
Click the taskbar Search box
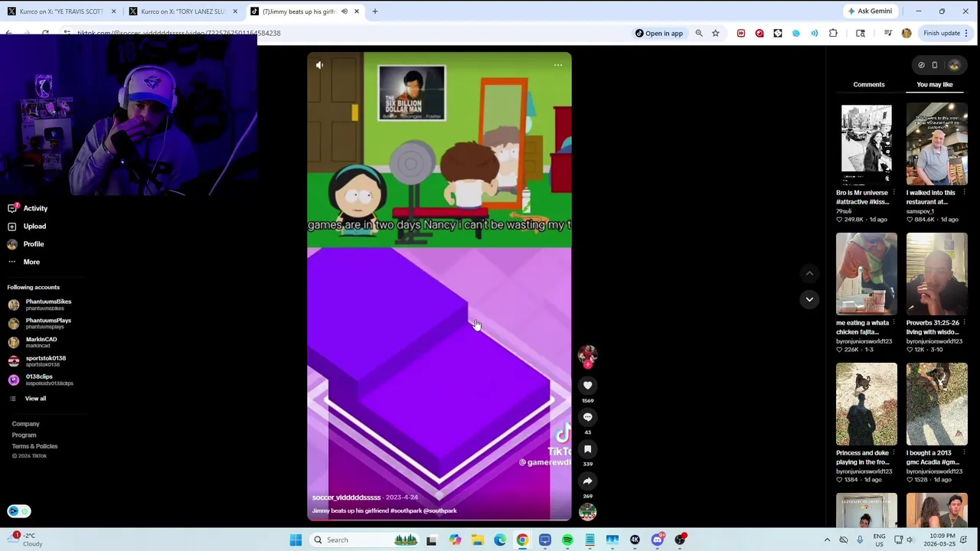pyautogui.click(x=364, y=540)
